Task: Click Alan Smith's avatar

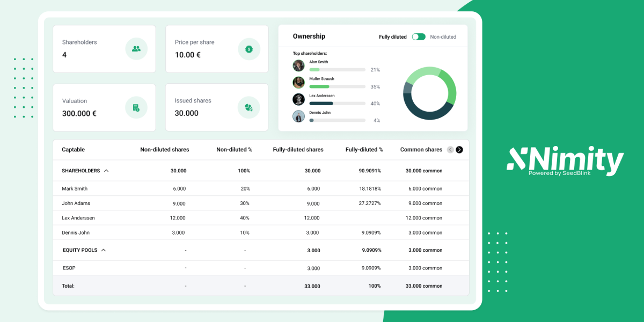Action: [298, 65]
